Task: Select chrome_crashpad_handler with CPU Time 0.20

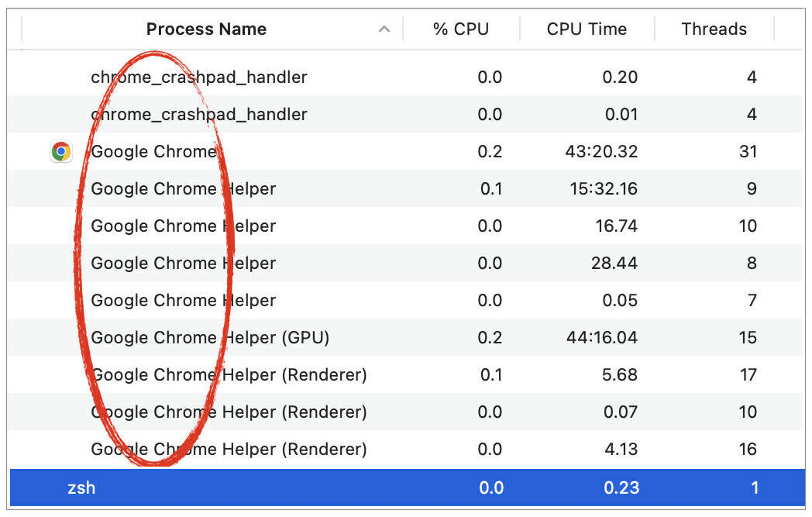Action: (x=199, y=78)
